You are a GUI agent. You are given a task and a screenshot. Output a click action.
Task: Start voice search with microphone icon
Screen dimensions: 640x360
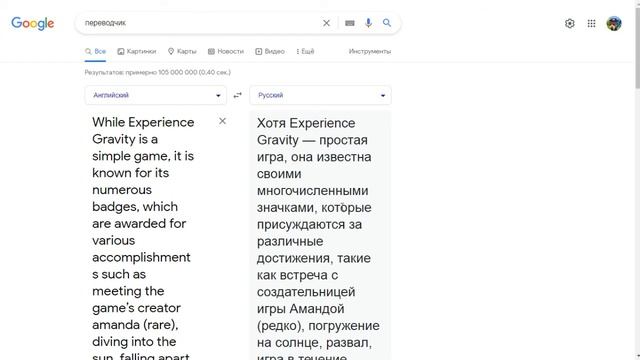pyautogui.click(x=368, y=23)
